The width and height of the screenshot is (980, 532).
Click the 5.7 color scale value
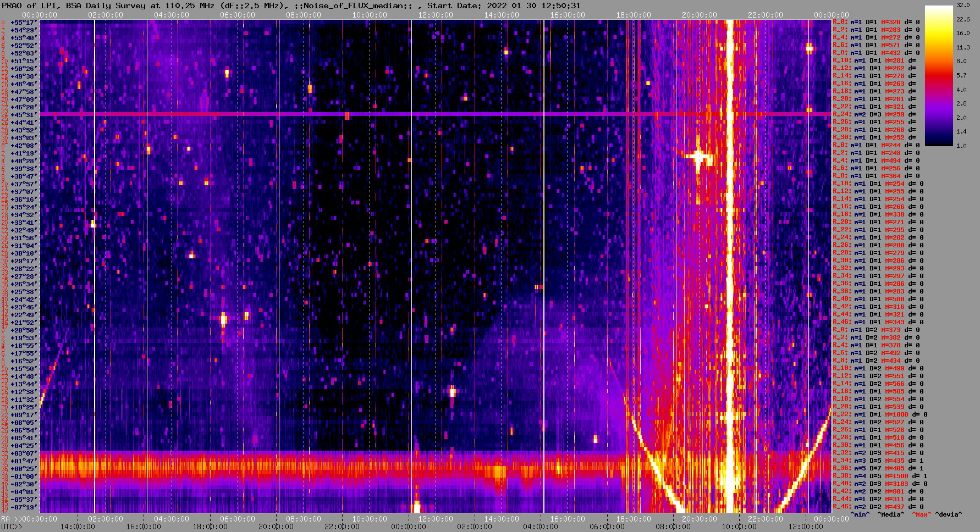point(961,75)
